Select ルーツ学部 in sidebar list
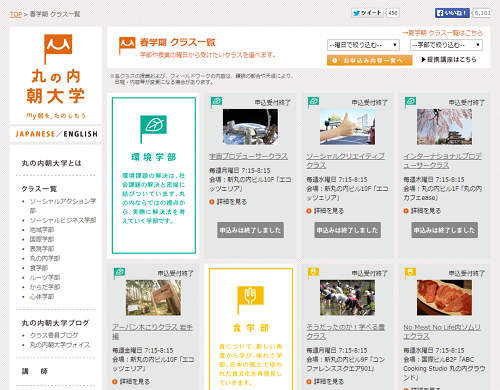Screen dimensions: 500x390 coord(45,277)
